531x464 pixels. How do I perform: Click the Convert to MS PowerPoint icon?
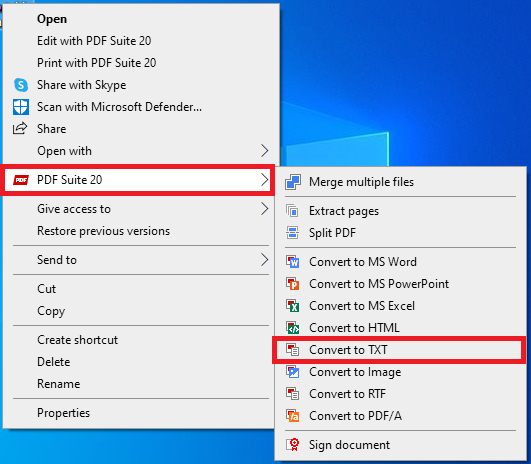coord(293,284)
